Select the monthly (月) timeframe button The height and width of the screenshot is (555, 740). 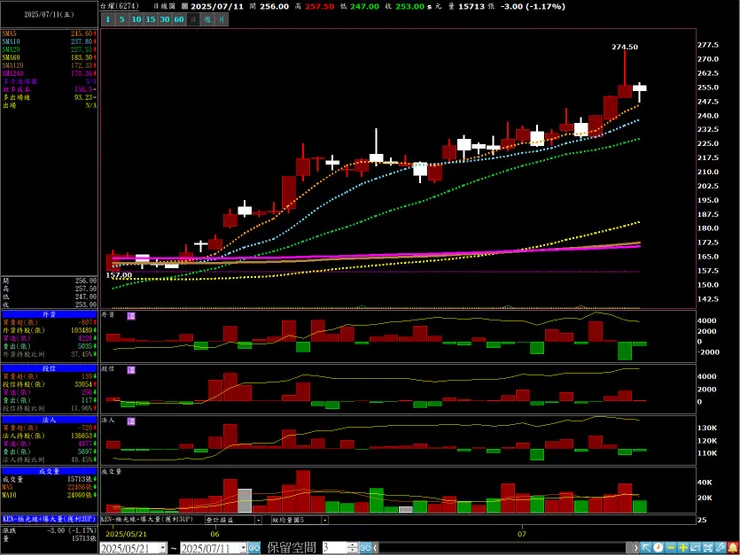(222, 19)
